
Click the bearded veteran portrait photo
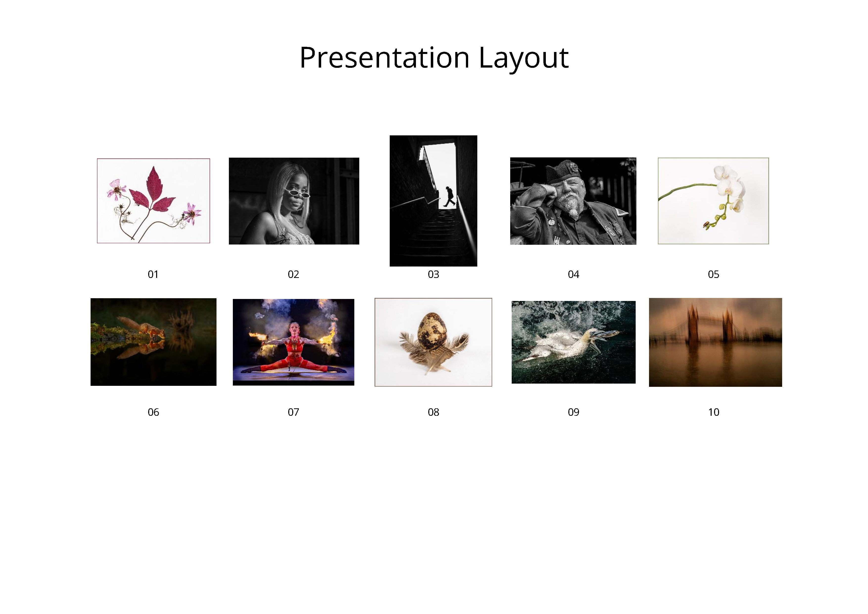point(573,201)
